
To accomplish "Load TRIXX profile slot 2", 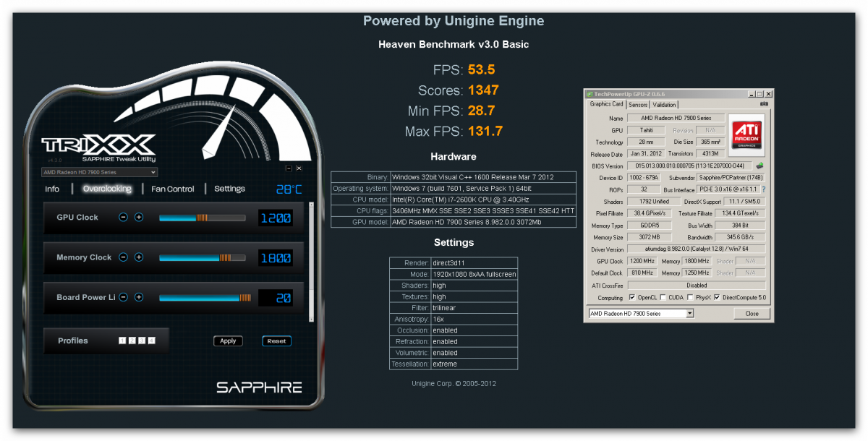I will (132, 341).
